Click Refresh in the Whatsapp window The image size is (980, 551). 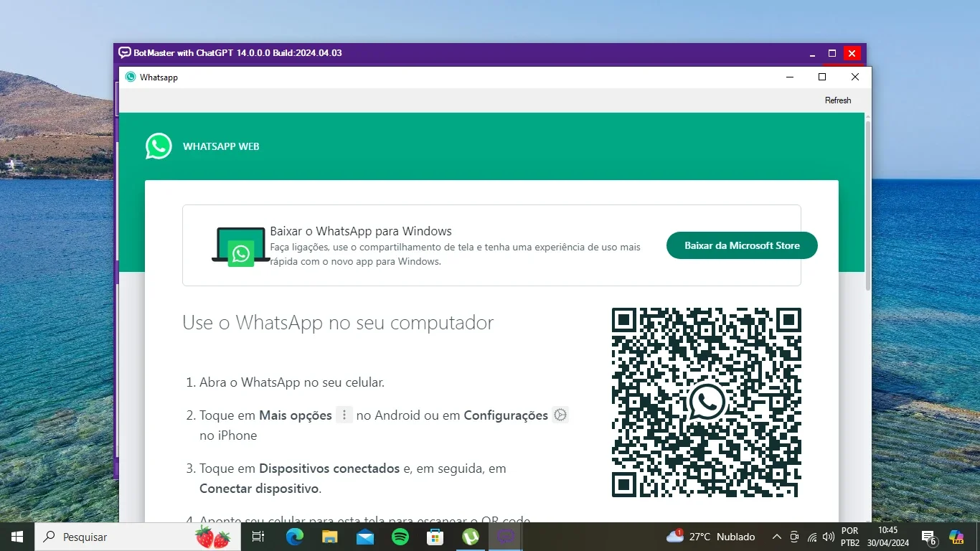[x=838, y=100]
